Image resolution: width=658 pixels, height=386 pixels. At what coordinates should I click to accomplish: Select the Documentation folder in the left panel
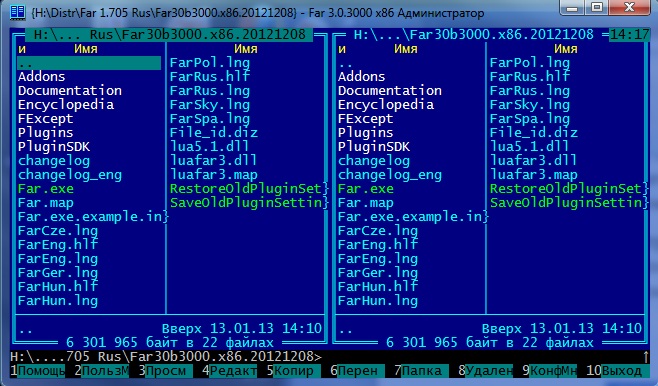point(70,91)
